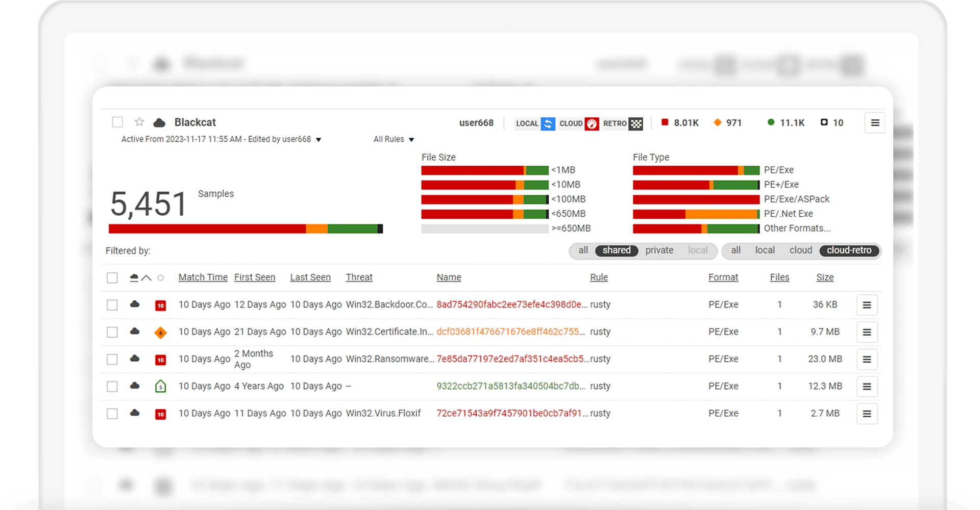Select checkbox for Win32.Virus.Floxif row

tap(112, 414)
